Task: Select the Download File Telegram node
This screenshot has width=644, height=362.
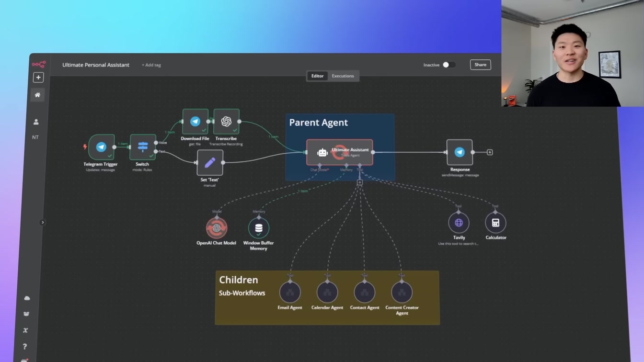Action: point(195,122)
